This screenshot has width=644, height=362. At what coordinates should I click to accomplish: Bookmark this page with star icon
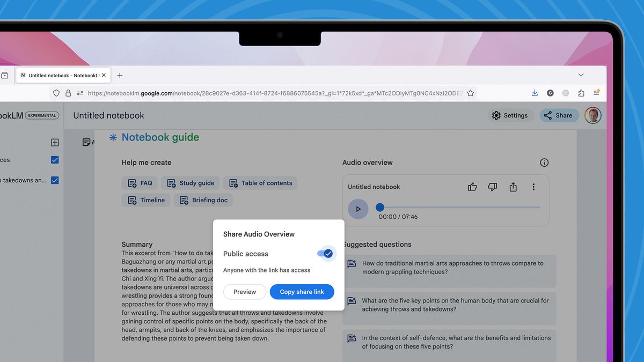coord(471,93)
